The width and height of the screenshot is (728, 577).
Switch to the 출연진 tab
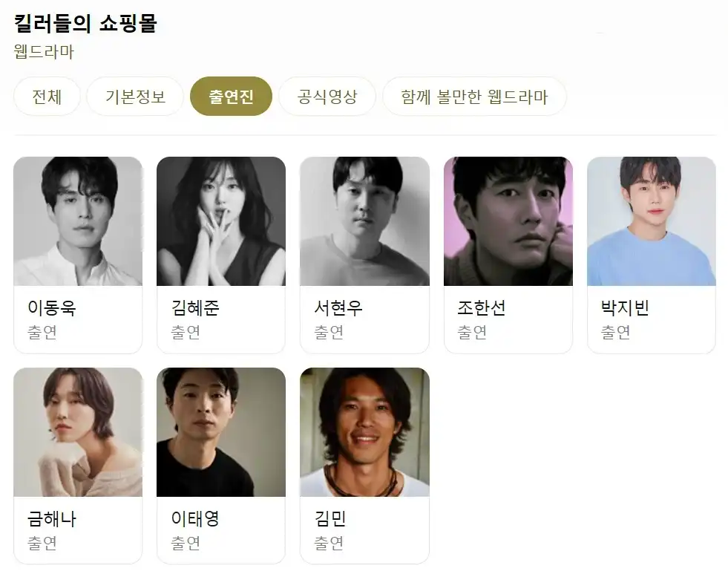[x=231, y=97]
